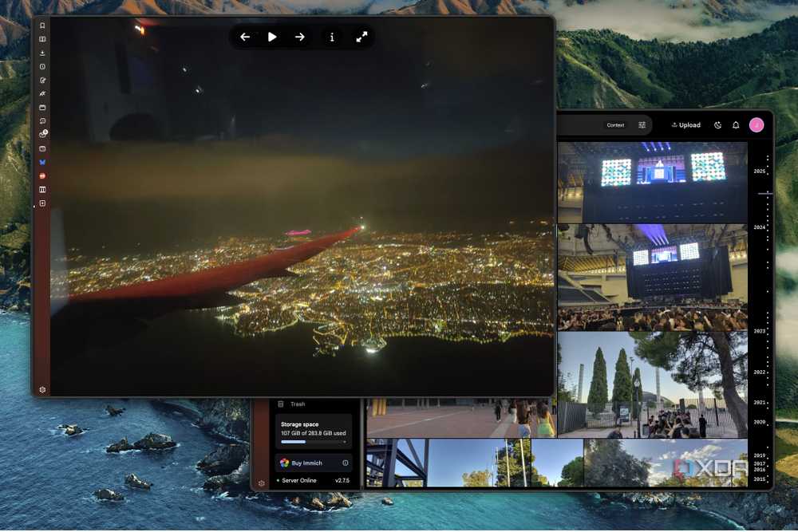Open the reading list book icon in sidebar
Image resolution: width=798 pixels, height=532 pixels.
pos(42,39)
